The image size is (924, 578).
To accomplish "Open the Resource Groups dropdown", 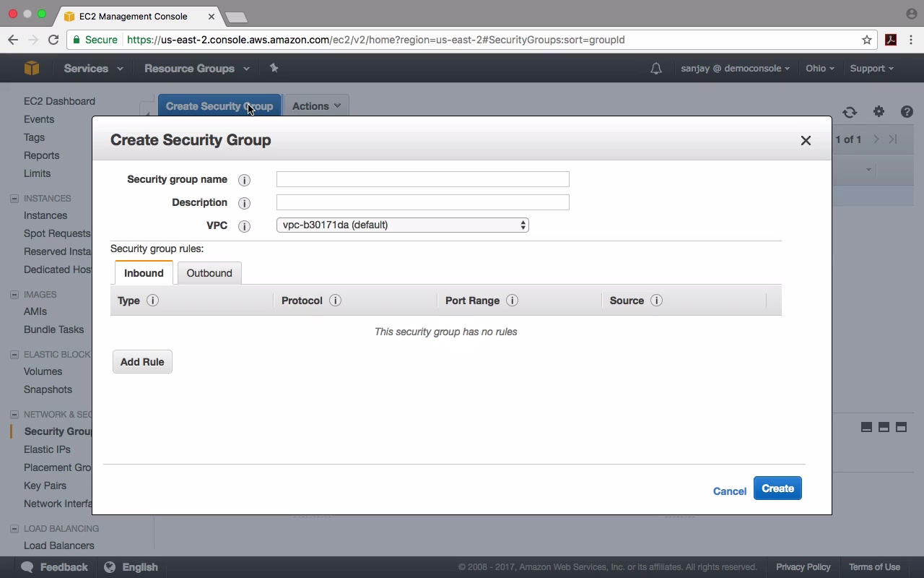I will 197,69.
